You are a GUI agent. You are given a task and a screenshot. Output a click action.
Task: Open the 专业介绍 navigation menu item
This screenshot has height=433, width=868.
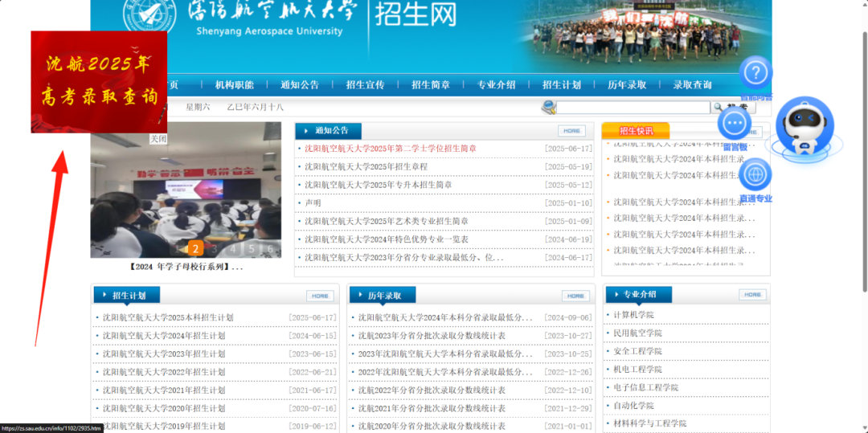tap(497, 85)
